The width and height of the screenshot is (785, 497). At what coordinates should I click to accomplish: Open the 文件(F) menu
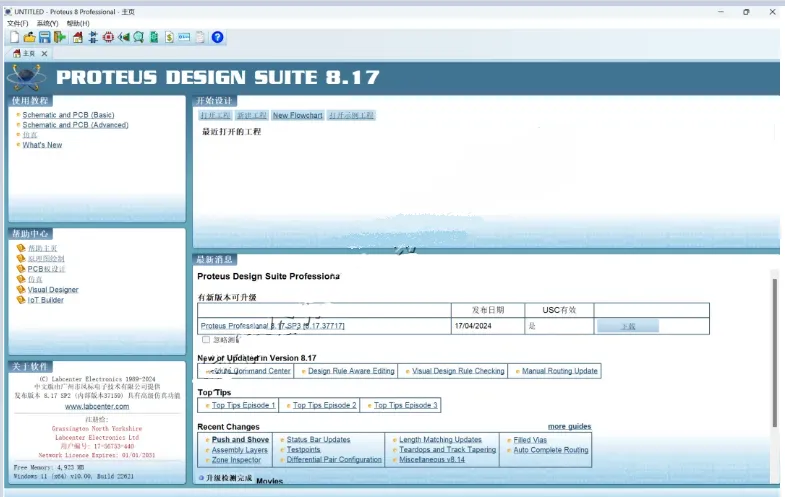pyautogui.click(x=18, y=24)
